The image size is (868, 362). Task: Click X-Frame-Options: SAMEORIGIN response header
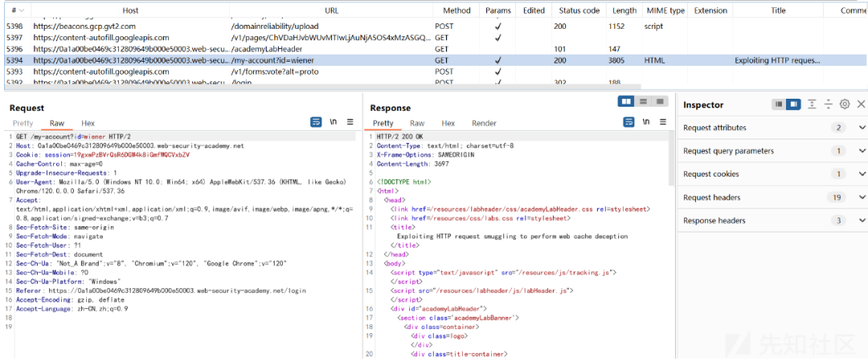pos(425,155)
